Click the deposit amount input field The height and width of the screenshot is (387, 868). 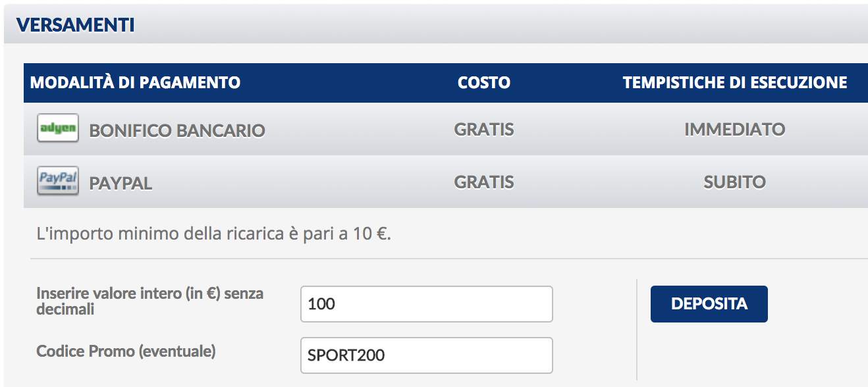(x=426, y=304)
